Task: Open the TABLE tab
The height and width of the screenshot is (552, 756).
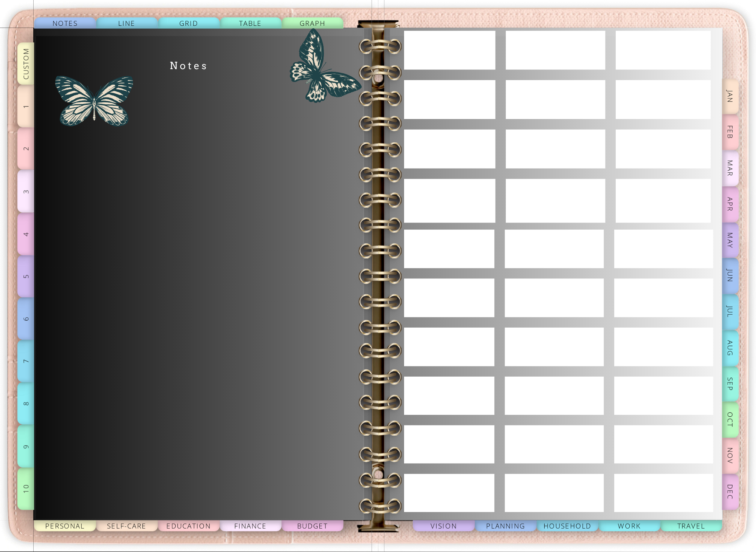Action: [250, 23]
